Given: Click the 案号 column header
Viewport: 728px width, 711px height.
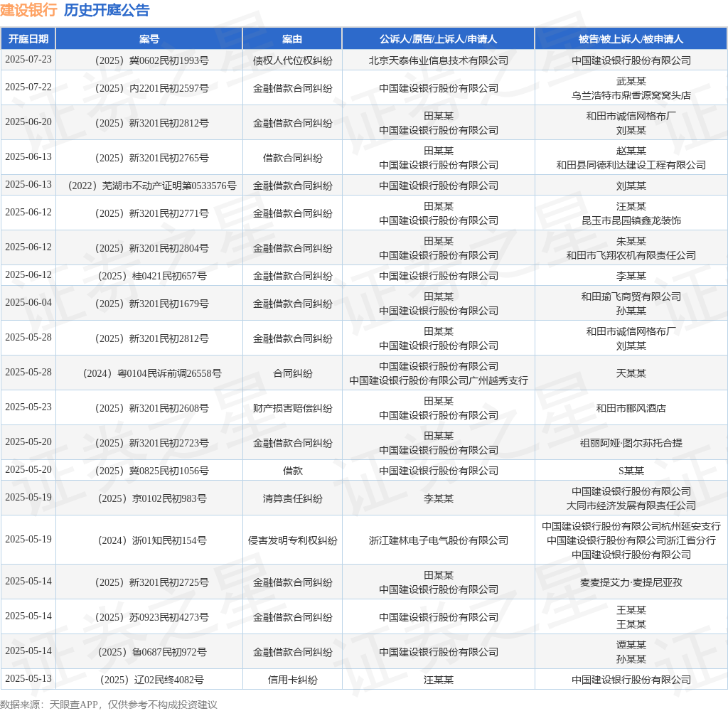Looking at the screenshot, I should point(149,39).
